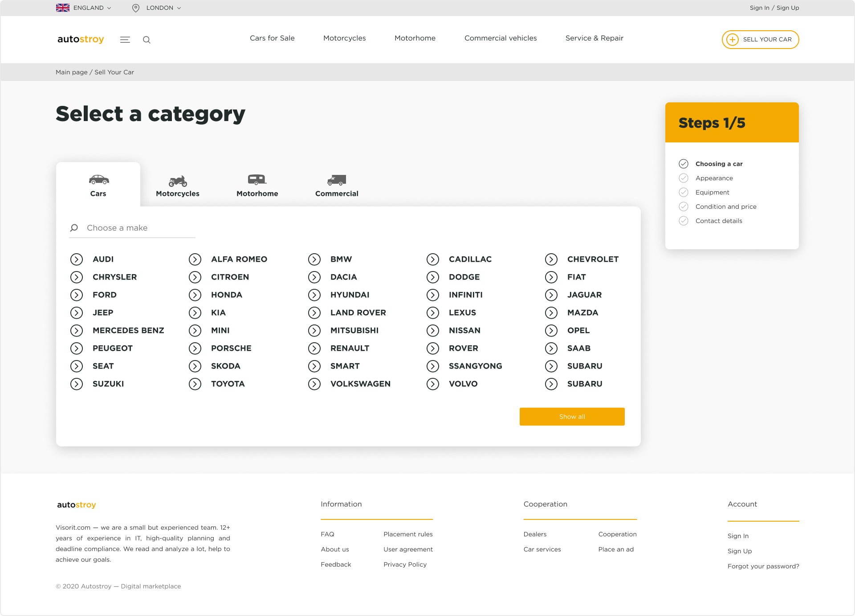Click the autostroy logo in footer
Image resolution: width=855 pixels, height=616 pixels.
(x=76, y=504)
